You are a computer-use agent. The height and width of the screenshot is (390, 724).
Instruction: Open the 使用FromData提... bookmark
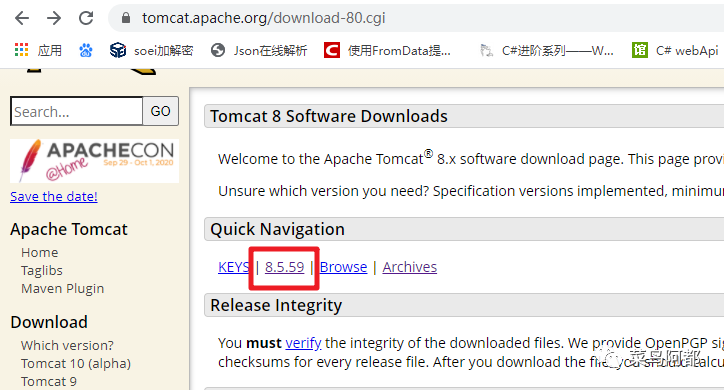coord(387,50)
